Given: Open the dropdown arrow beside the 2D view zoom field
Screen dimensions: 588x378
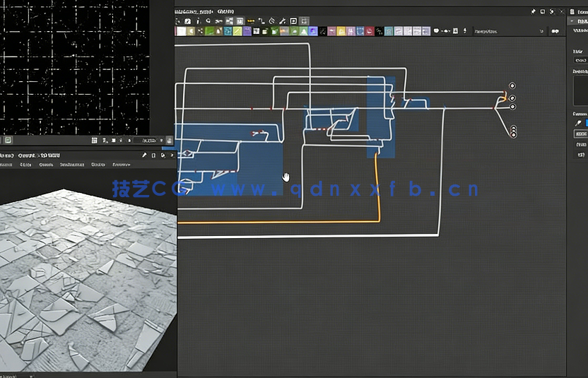Looking at the screenshot, I should pyautogui.click(x=162, y=141).
